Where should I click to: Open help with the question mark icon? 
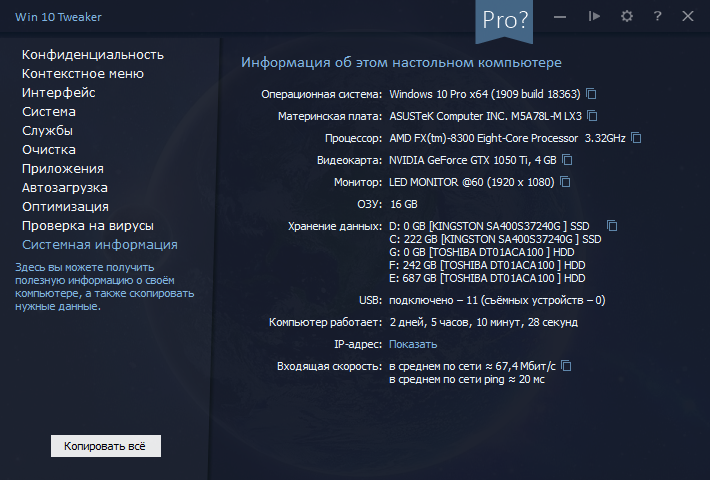[x=657, y=17]
